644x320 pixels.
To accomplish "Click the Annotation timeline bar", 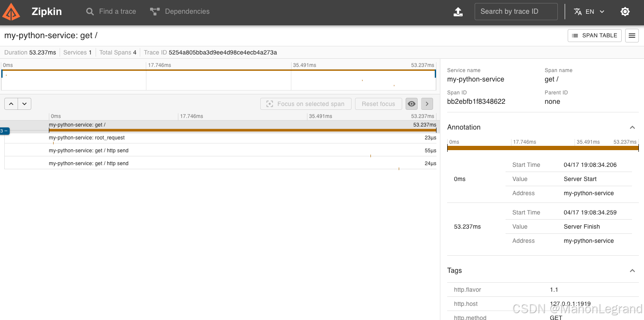I will (543, 148).
